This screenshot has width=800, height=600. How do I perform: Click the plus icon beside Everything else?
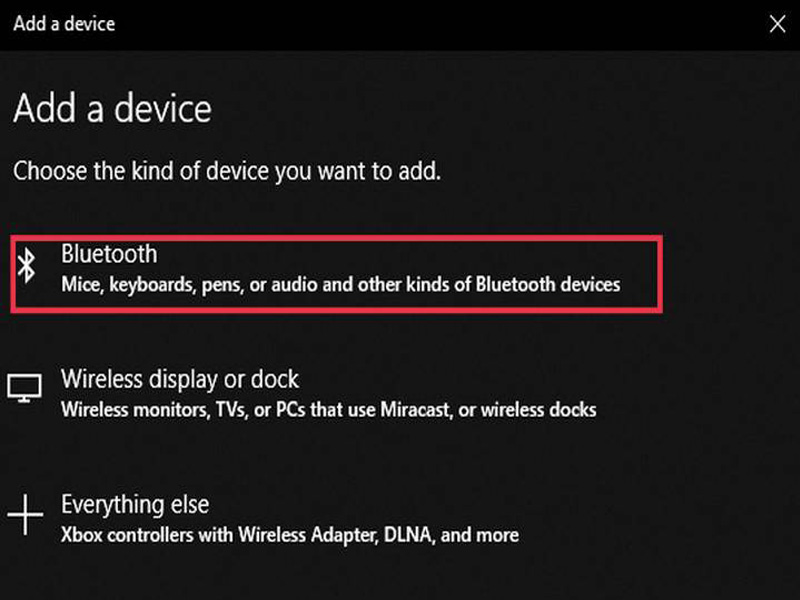[26, 514]
